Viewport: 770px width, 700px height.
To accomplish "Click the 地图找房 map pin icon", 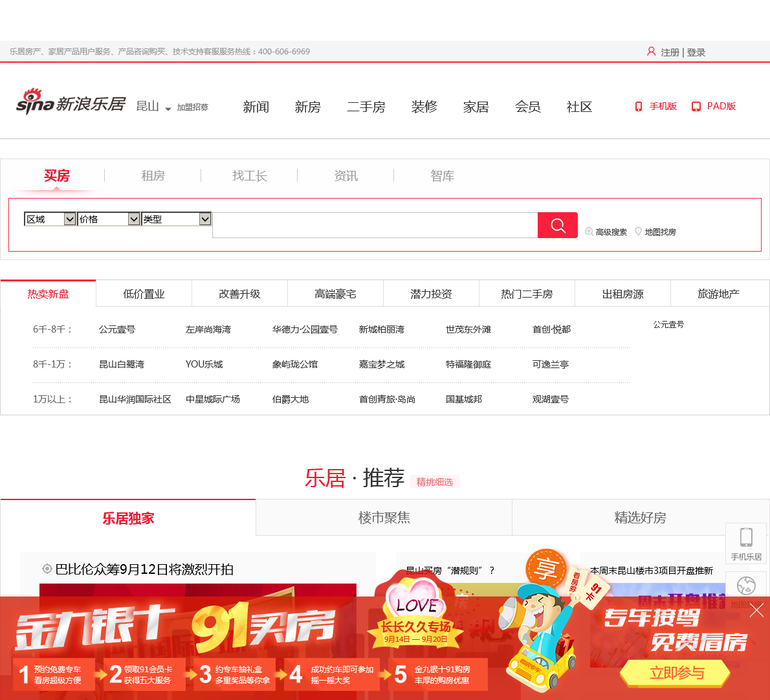I will 638,231.
